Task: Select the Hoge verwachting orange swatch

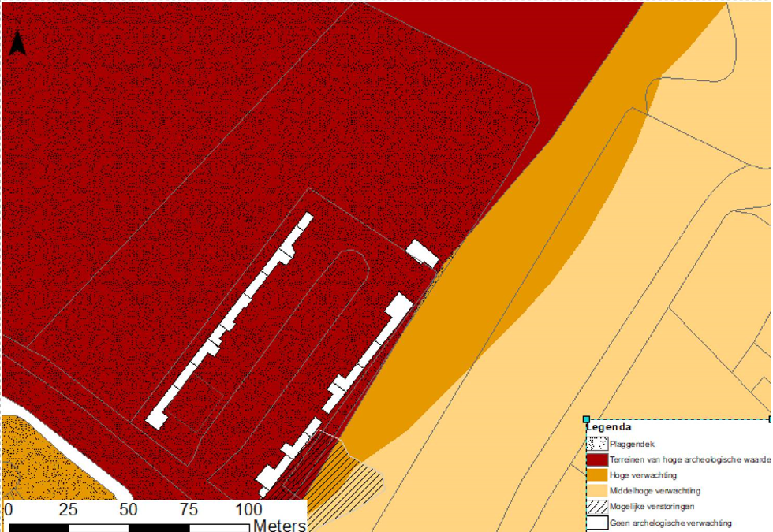Action: tap(597, 475)
